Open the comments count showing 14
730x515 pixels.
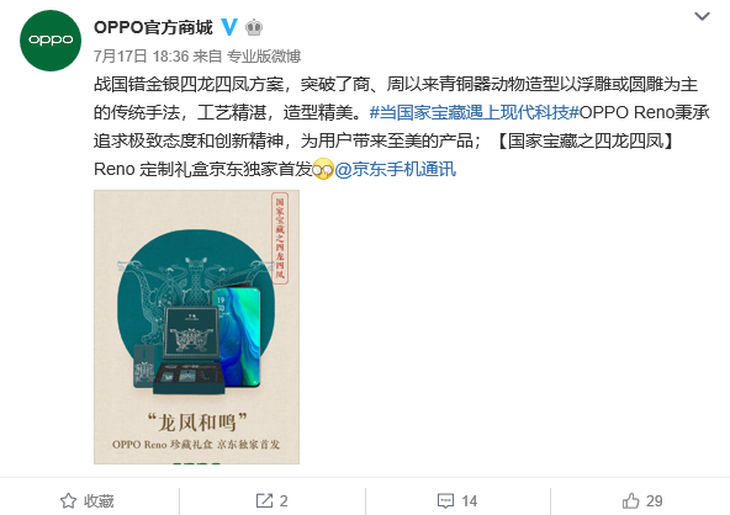[x=469, y=501]
